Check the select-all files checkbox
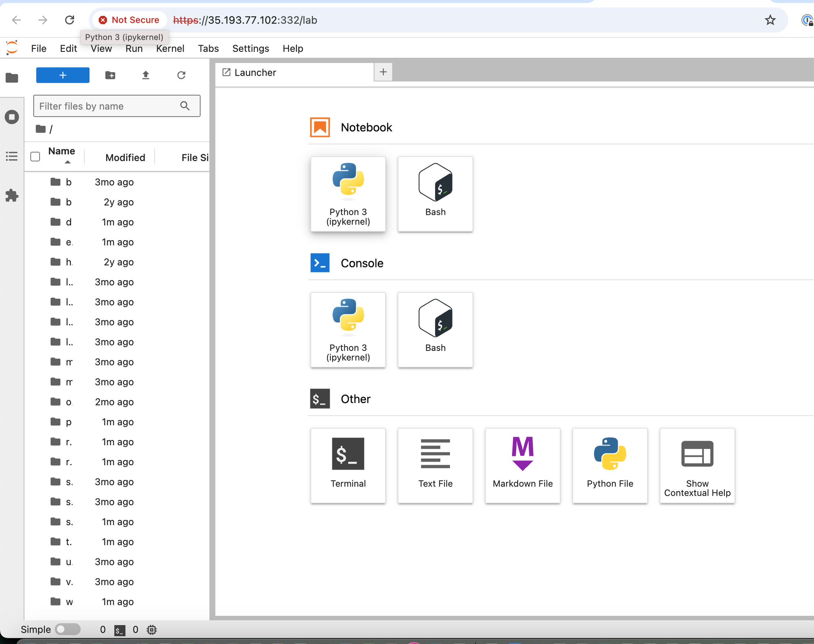Image resolution: width=814 pixels, height=644 pixels. [x=35, y=157]
